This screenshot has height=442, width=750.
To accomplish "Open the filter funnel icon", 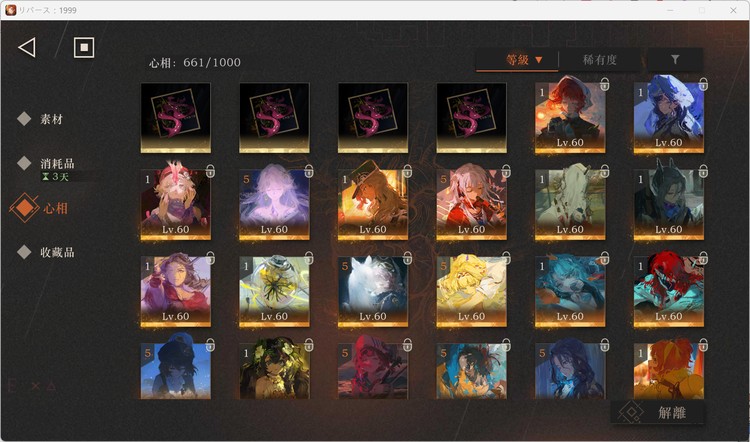I will click(x=675, y=59).
